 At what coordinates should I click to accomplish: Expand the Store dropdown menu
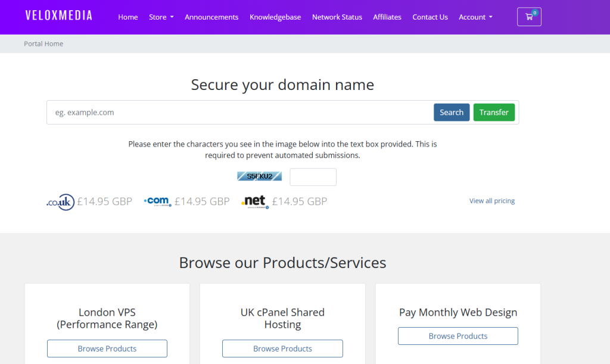point(161,17)
